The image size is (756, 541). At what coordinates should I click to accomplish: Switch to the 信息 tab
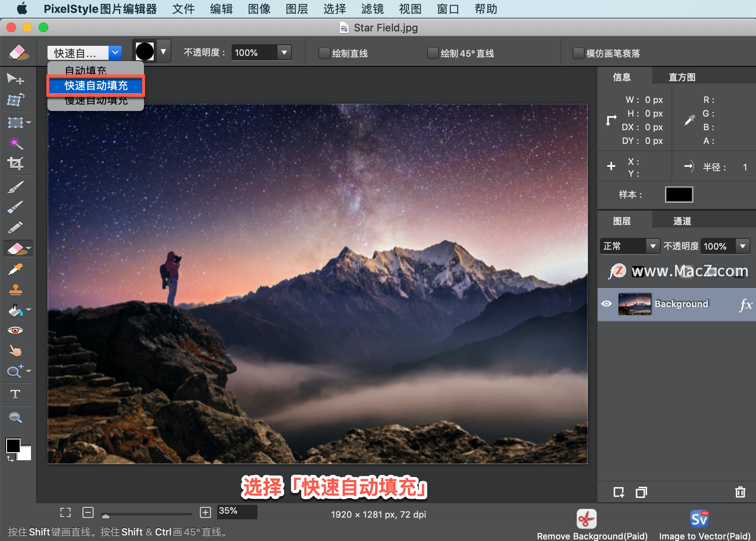(x=622, y=77)
